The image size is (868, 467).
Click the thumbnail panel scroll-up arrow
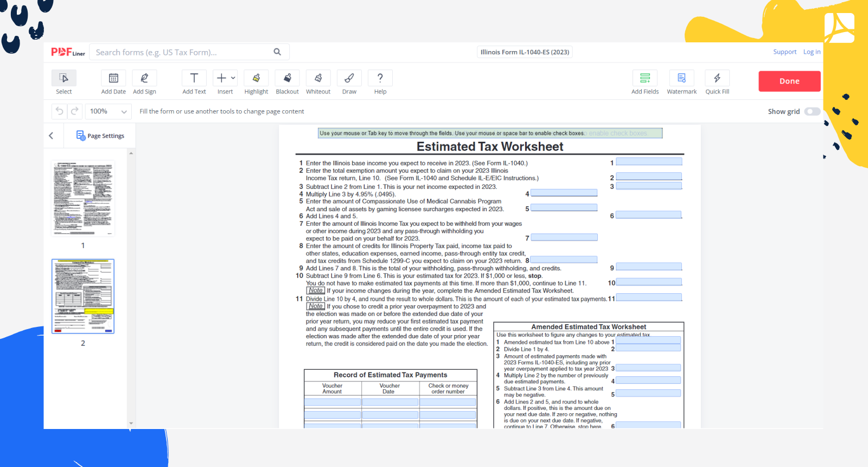click(131, 153)
